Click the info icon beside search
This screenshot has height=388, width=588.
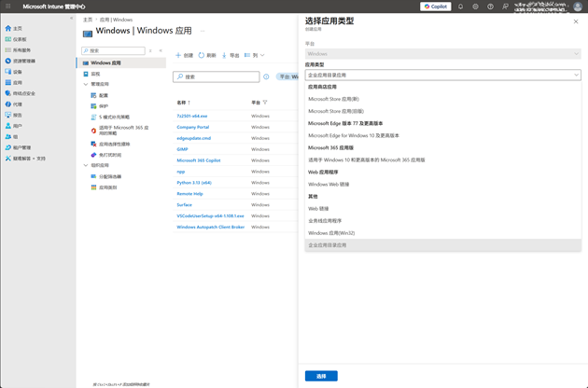pyautogui.click(x=266, y=76)
